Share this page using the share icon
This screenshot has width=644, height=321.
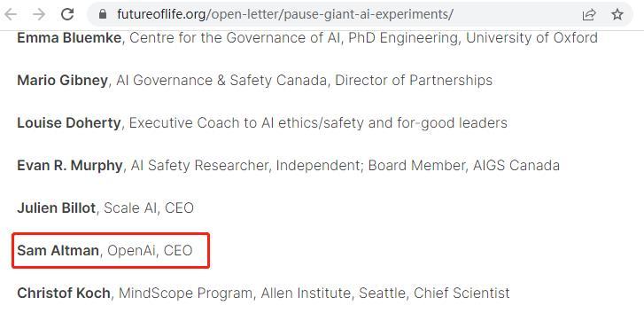tap(589, 15)
